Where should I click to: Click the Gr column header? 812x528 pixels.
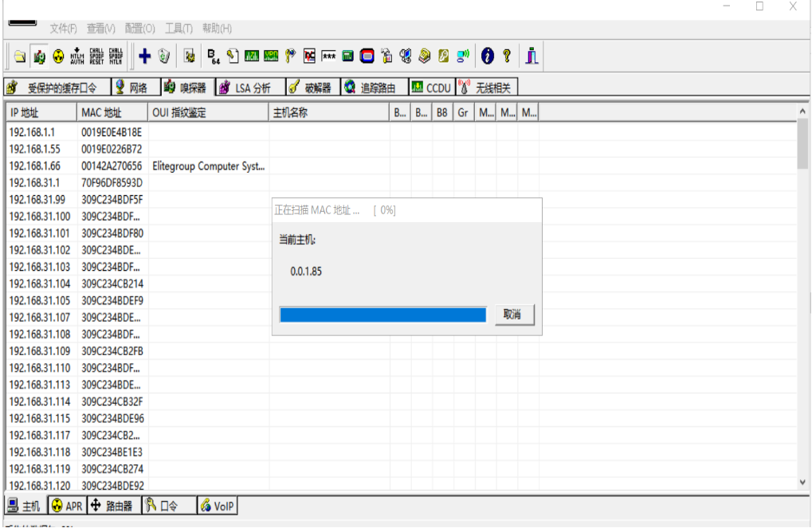[464, 112]
